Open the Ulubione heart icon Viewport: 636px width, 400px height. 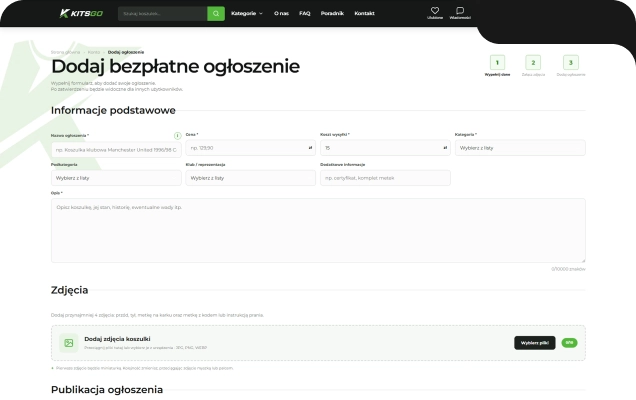tap(435, 11)
